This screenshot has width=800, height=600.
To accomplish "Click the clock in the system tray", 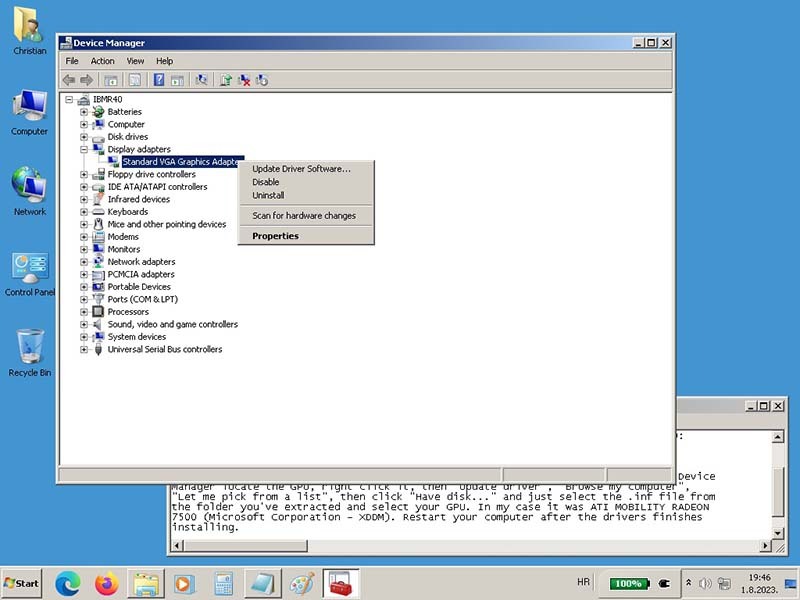I will pyautogui.click(x=759, y=583).
